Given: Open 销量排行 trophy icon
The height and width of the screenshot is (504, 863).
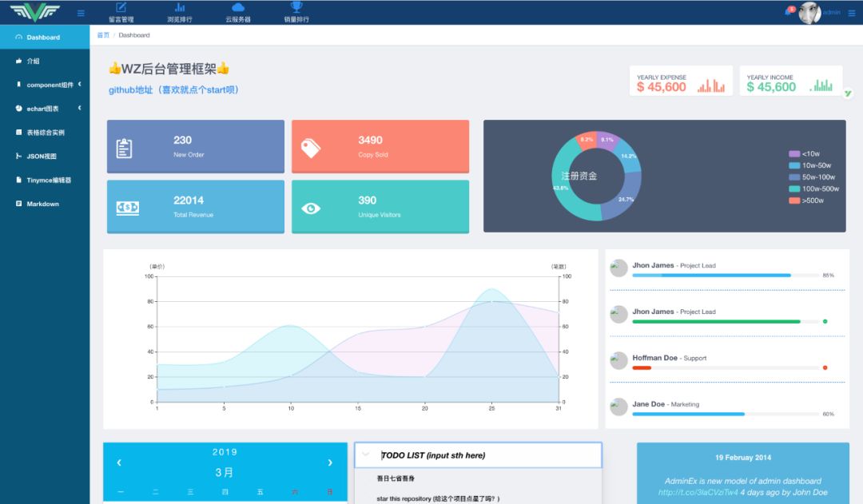Looking at the screenshot, I should (296, 8).
